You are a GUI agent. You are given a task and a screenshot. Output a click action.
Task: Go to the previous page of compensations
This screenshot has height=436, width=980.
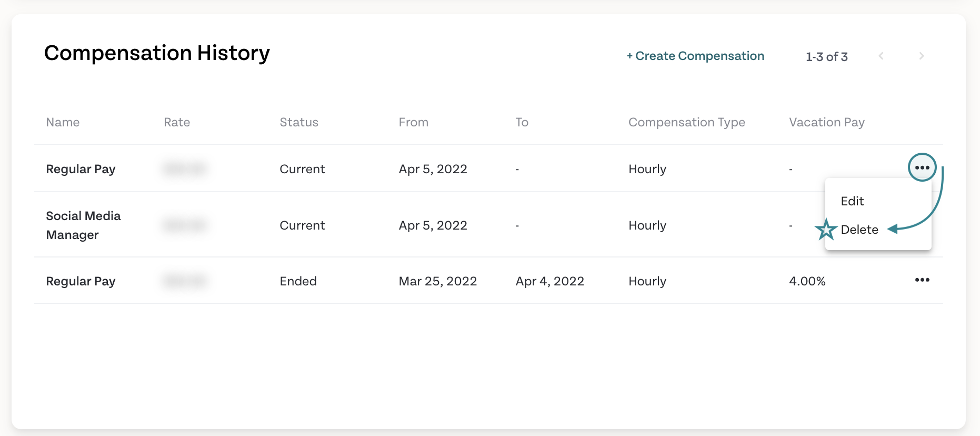click(881, 56)
